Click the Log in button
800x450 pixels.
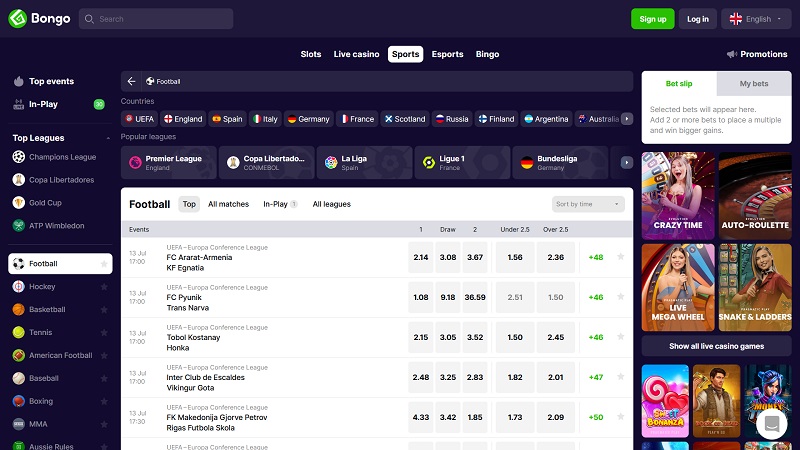[697, 19]
